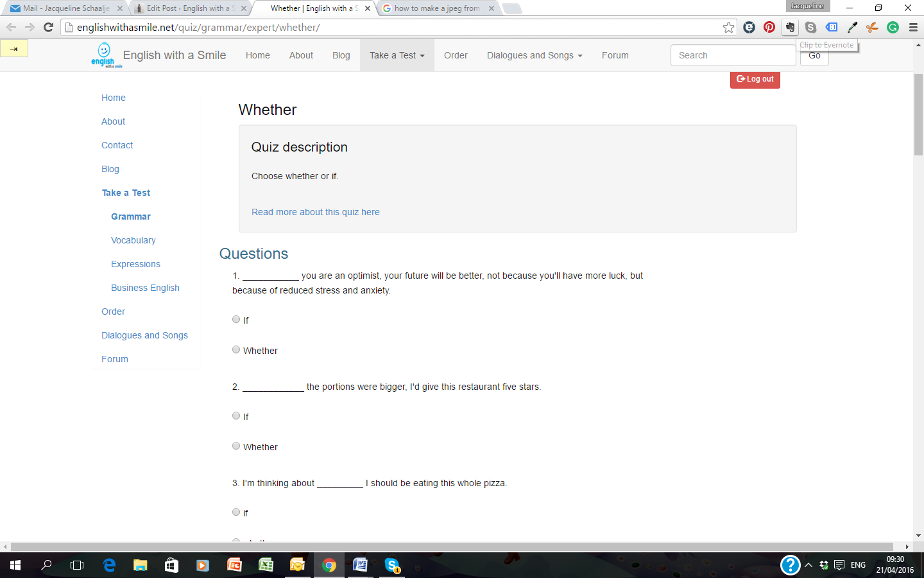
Task: Open the Chrome hamburger menu
Action: pyautogui.click(x=913, y=27)
